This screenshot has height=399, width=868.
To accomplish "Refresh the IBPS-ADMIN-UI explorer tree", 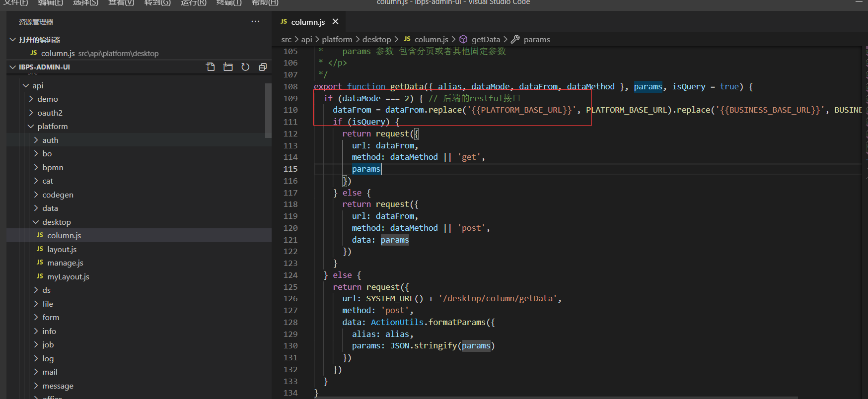I will tap(245, 67).
